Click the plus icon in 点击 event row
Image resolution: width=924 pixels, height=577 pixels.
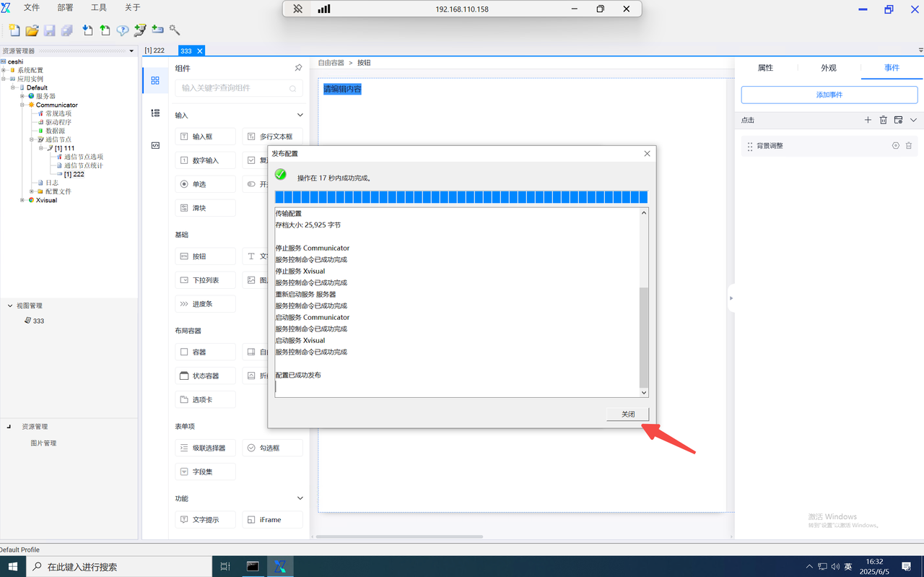868,120
